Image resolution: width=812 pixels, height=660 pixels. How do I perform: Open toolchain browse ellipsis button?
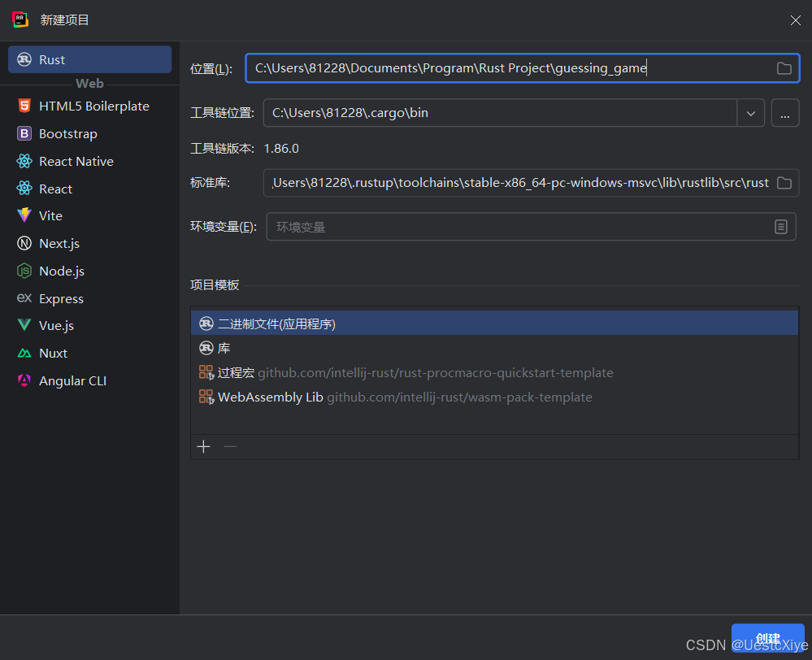tap(785, 113)
